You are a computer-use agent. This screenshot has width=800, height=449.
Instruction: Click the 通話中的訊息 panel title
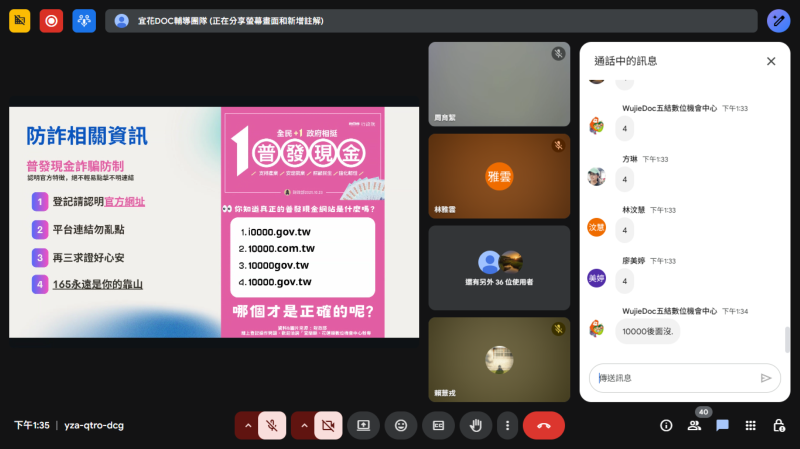pos(626,61)
